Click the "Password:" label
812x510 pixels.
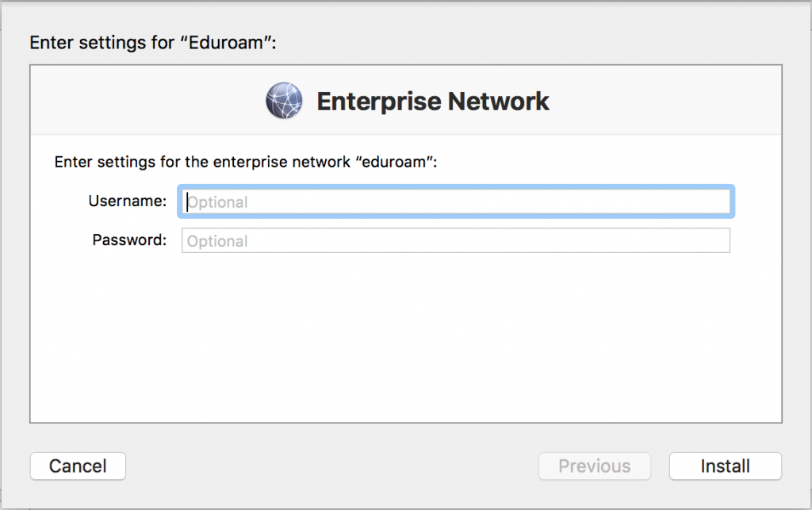click(129, 240)
